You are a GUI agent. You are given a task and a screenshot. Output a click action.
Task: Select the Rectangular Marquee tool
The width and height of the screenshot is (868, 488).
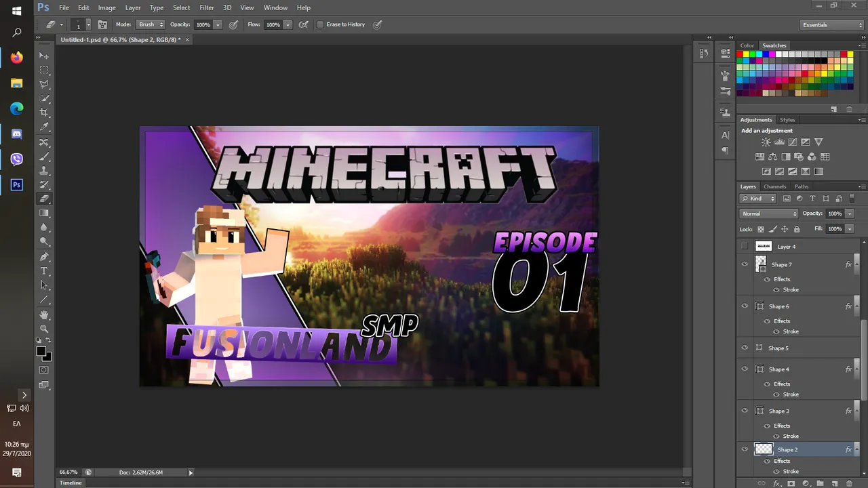(x=44, y=70)
